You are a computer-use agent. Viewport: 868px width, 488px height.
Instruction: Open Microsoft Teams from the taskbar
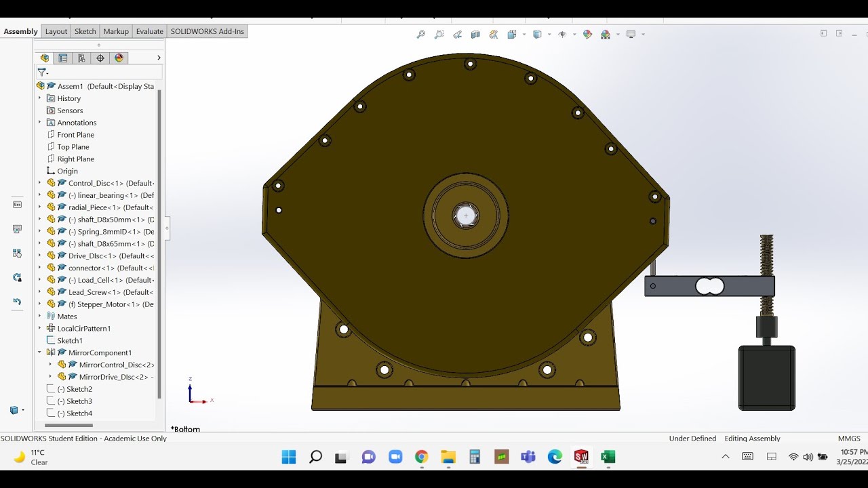(x=528, y=457)
